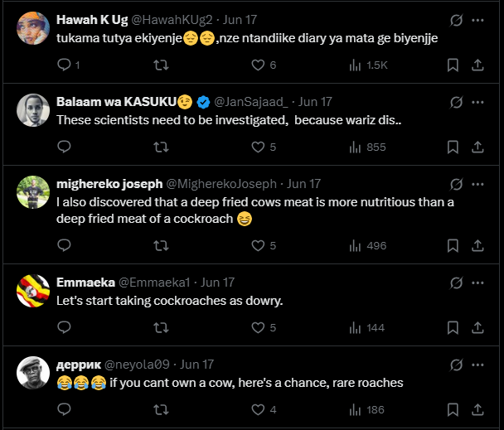
Task: Like mighereko joseph's cockroach tweet
Action: [x=258, y=245]
